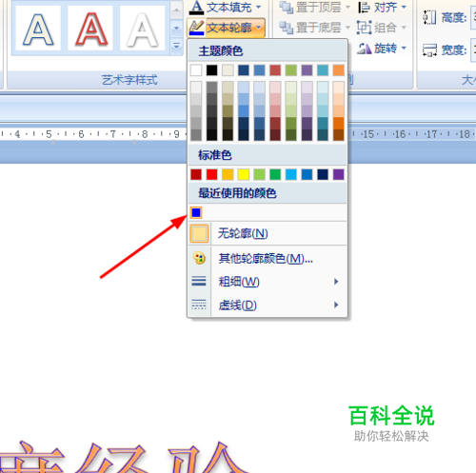
Task: Pick aqua theme color swatch
Action: pos(323,70)
